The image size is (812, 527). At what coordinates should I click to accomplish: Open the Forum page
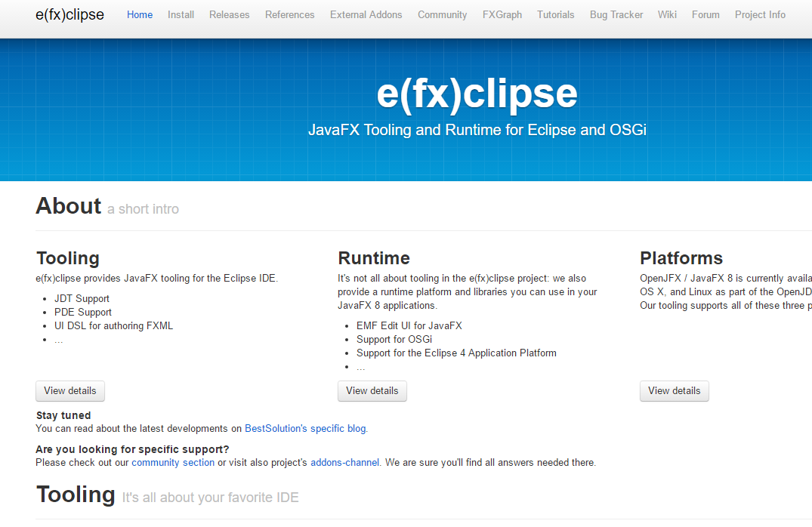click(705, 14)
